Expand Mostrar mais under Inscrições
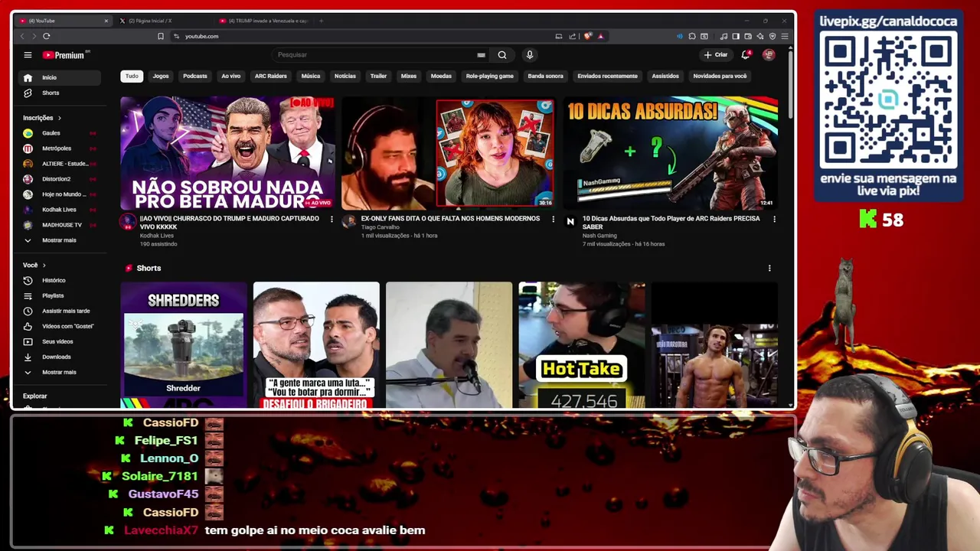Viewport: 980px width, 551px height. click(59, 240)
